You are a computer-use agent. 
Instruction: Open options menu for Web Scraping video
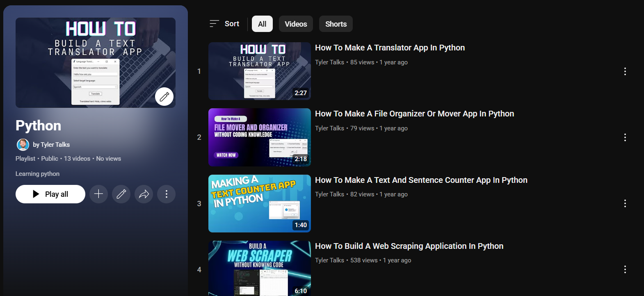(x=625, y=269)
